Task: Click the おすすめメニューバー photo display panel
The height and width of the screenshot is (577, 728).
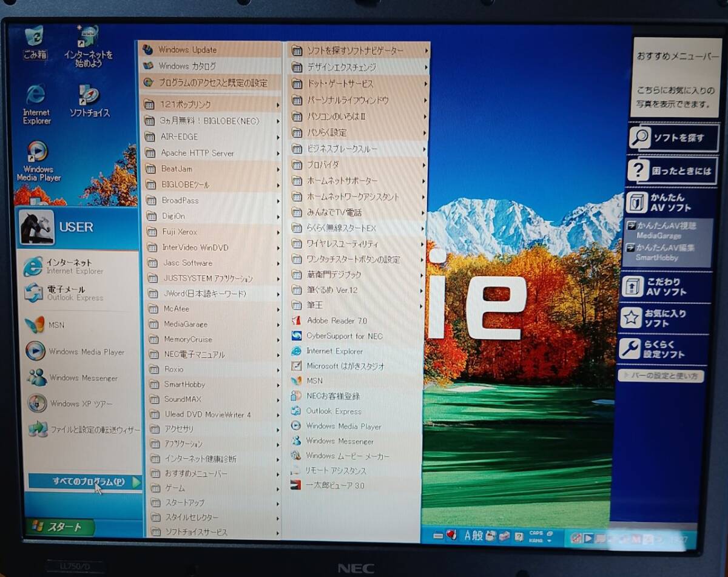Action: 676,78
